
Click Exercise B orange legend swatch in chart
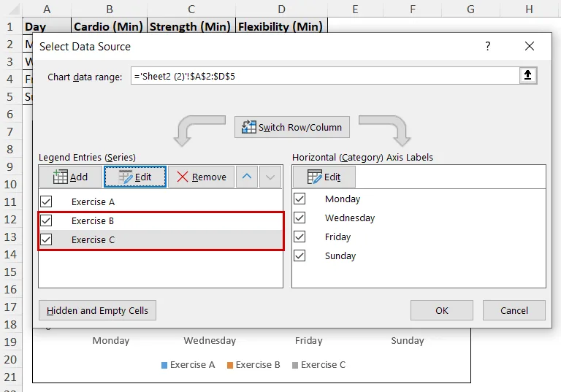230,365
